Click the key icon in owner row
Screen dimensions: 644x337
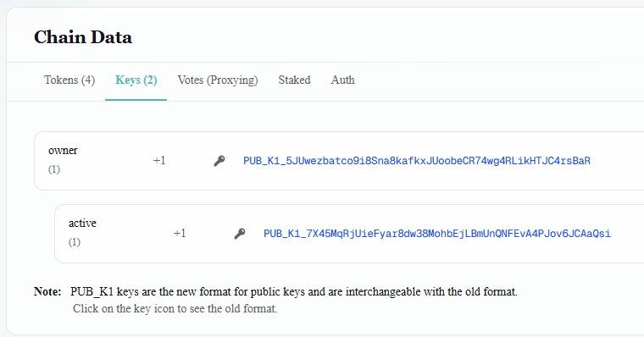[219, 161]
